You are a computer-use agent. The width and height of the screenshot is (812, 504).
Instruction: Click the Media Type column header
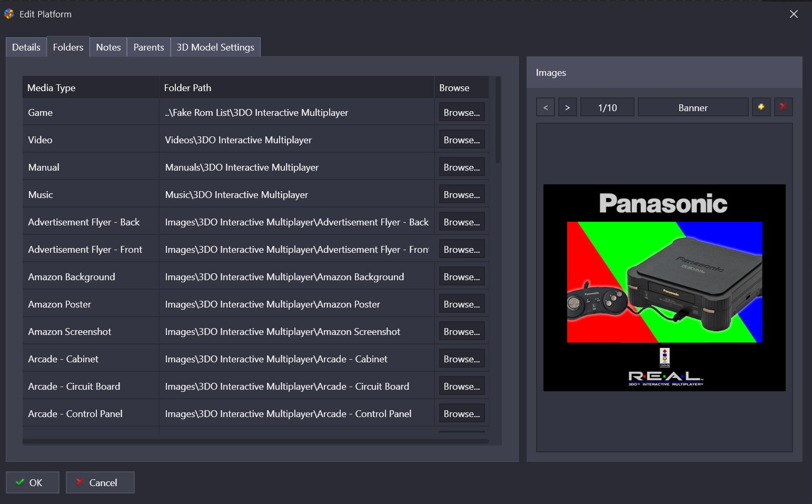pyautogui.click(x=91, y=87)
